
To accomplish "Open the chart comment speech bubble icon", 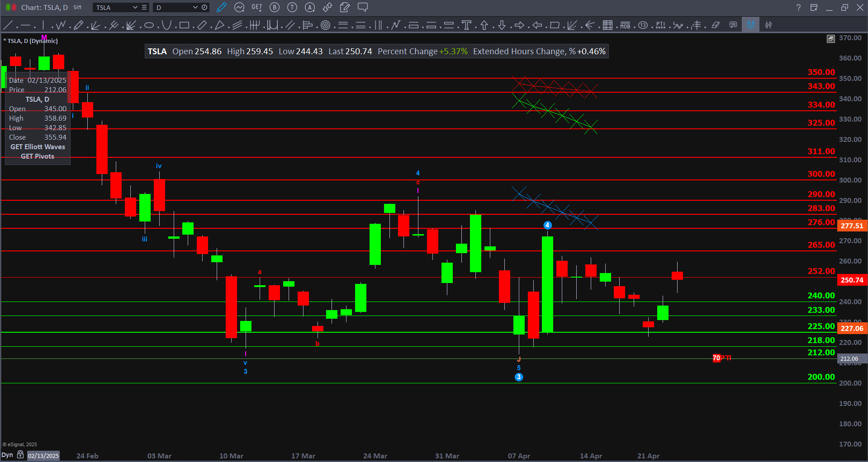I will coord(733,25).
